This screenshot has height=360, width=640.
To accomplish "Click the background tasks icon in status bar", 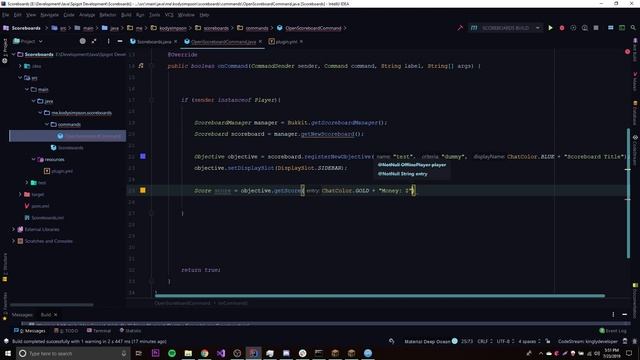I will pos(392,341).
